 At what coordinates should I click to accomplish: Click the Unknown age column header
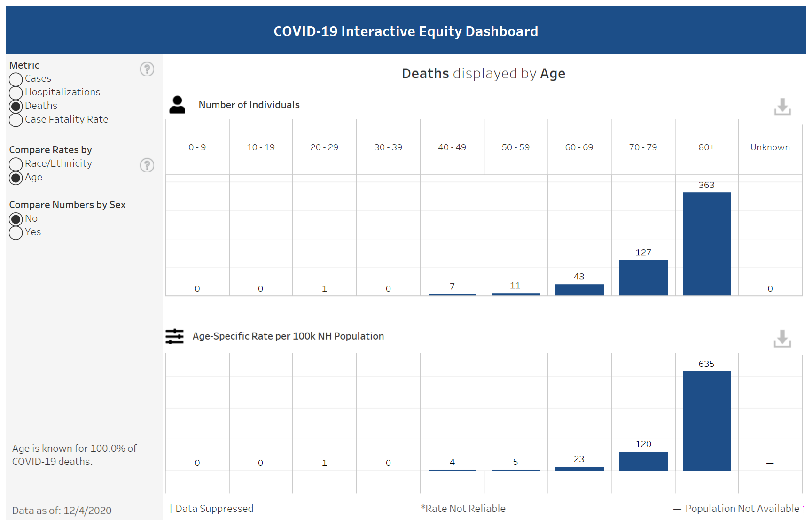coord(770,147)
